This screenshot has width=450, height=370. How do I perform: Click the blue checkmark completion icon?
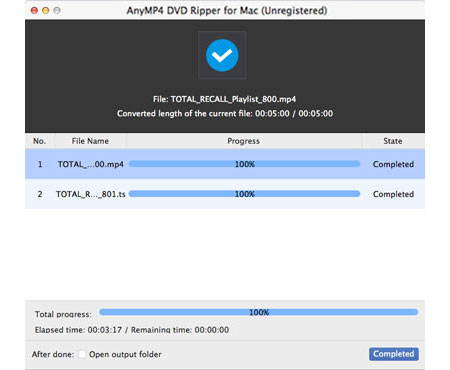222,55
